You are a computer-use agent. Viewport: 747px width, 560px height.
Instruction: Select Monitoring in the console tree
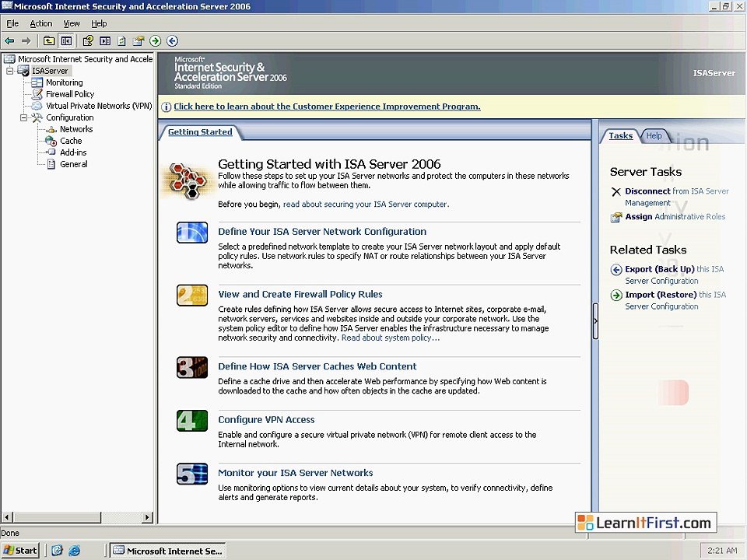coord(64,82)
